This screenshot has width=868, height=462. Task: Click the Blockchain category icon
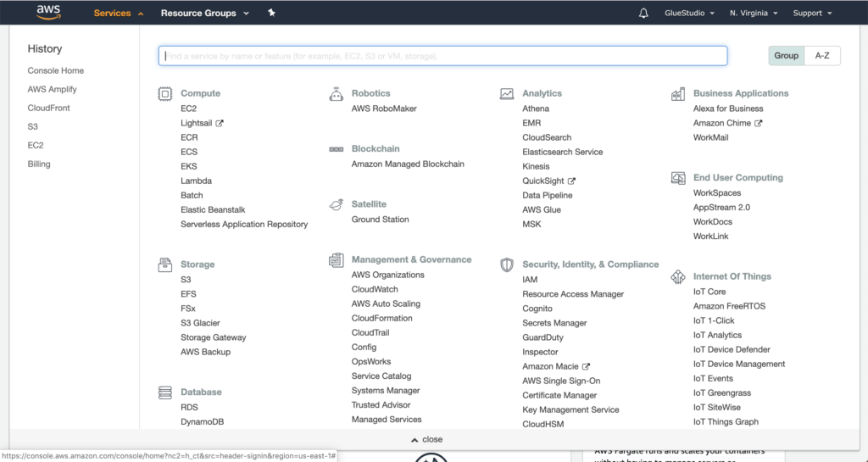click(x=336, y=149)
